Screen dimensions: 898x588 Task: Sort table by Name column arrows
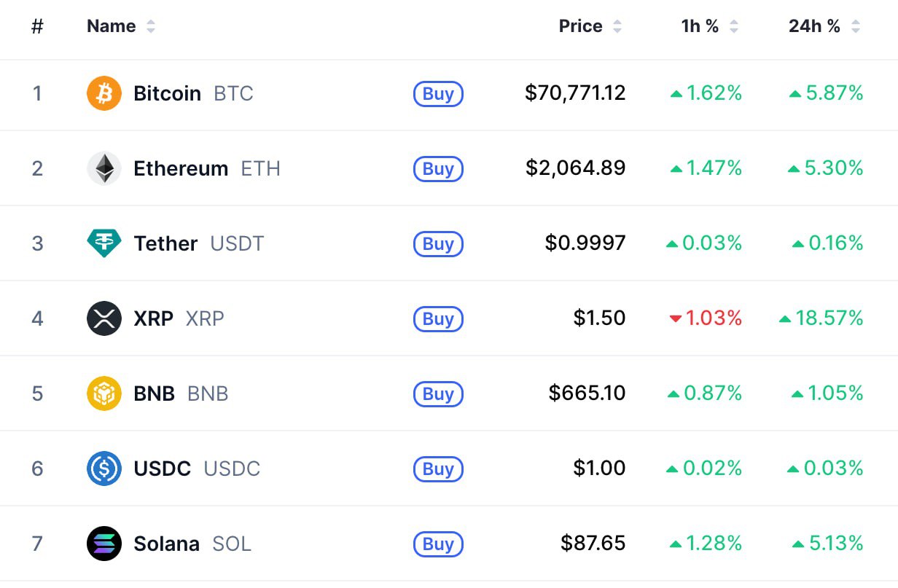pos(151,27)
